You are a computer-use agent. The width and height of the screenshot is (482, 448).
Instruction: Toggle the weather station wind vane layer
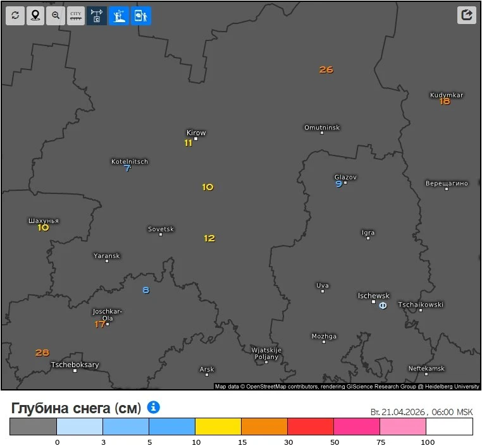pyautogui.click(x=97, y=15)
